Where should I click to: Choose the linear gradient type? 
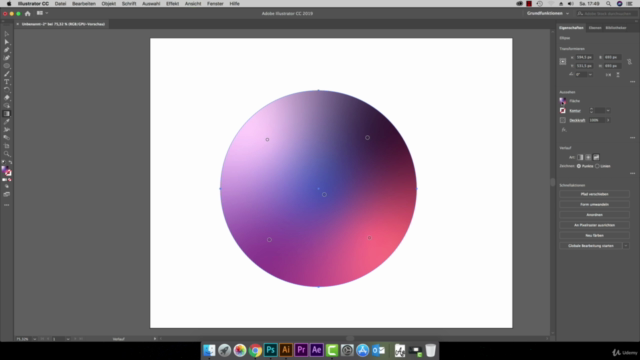tap(580, 157)
